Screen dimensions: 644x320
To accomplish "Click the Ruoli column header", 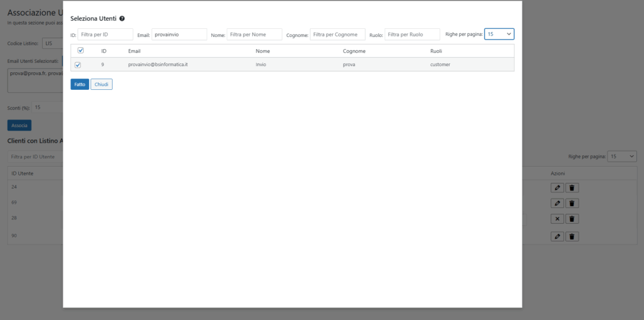I will pyautogui.click(x=436, y=51).
